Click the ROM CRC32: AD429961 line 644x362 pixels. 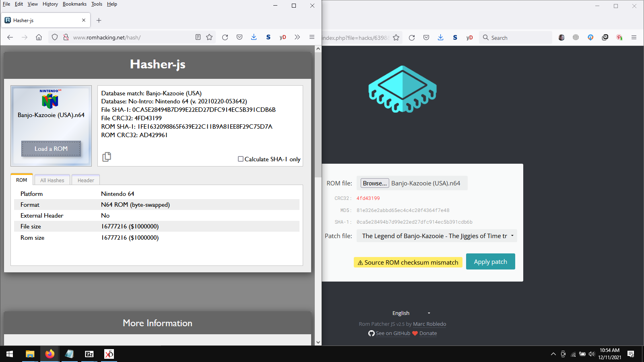click(134, 135)
